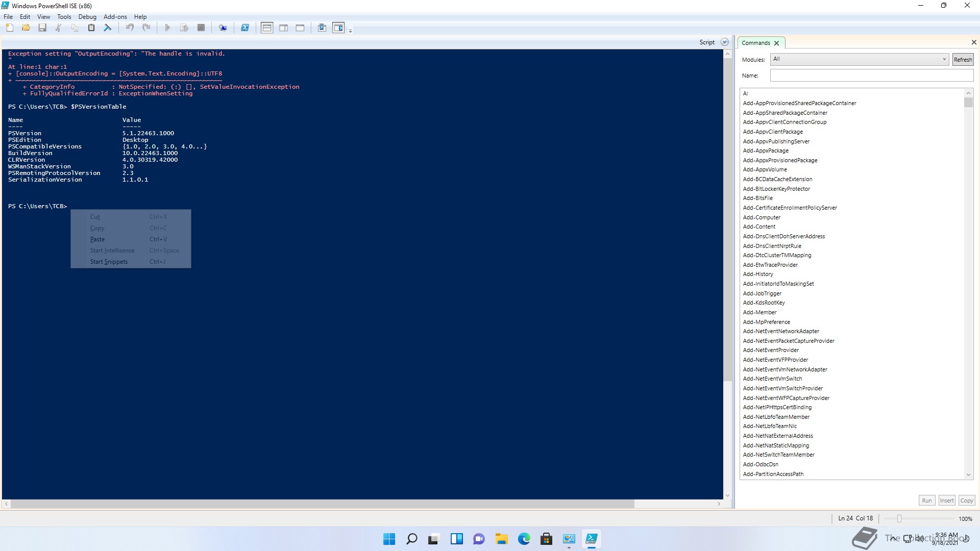The height and width of the screenshot is (551, 980).
Task: Select Add-Computer in the commands list
Action: click(x=762, y=217)
